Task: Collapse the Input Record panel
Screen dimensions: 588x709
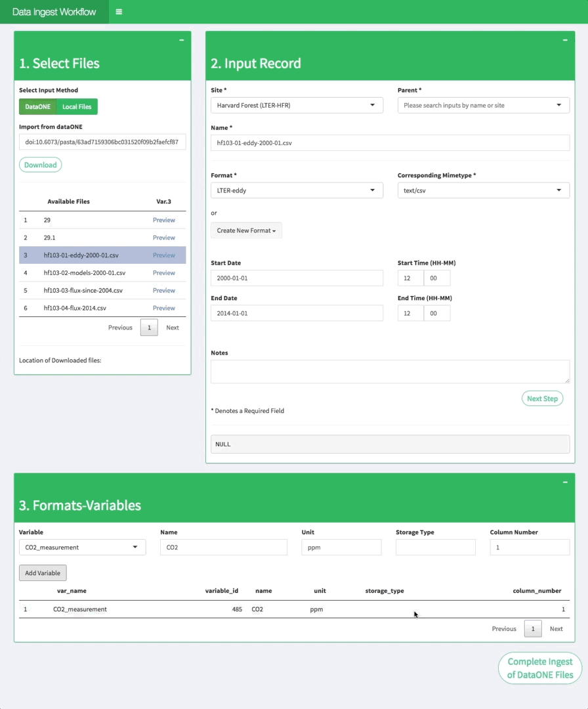Action: (565, 40)
